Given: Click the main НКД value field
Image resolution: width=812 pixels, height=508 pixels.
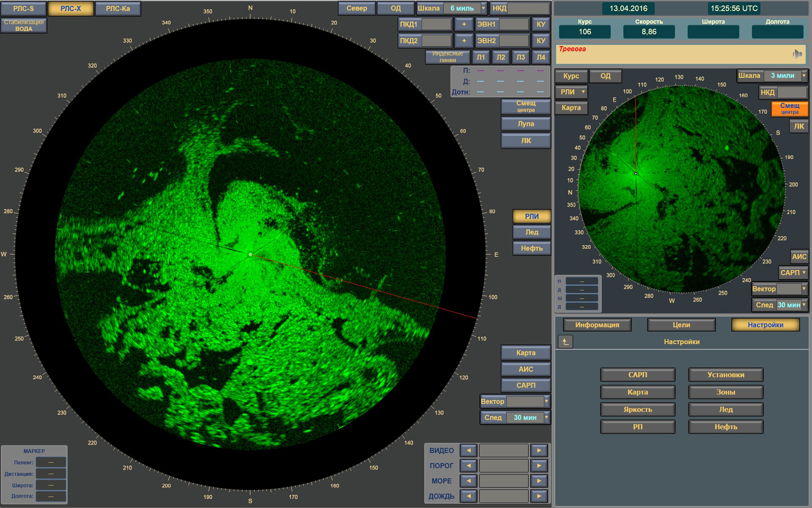Looking at the screenshot, I should (x=528, y=9).
